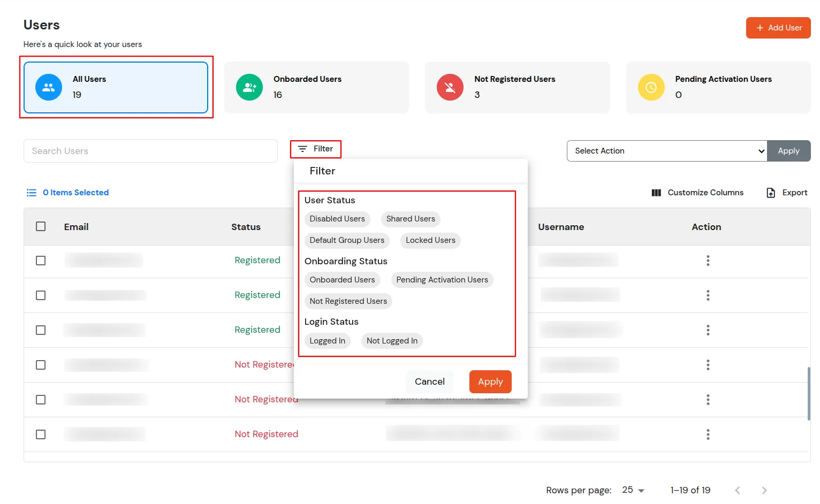Click the Pending Activation Users icon

coord(651,87)
